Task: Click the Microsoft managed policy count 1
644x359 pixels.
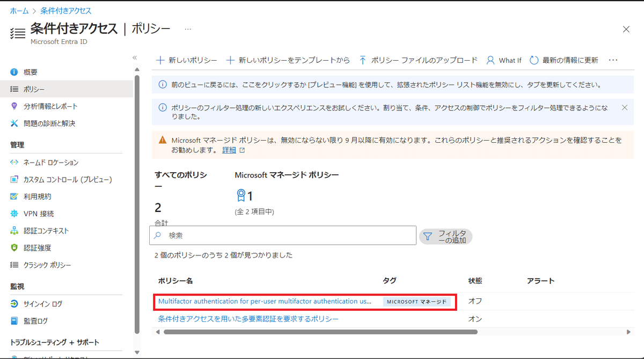Action: (x=250, y=196)
